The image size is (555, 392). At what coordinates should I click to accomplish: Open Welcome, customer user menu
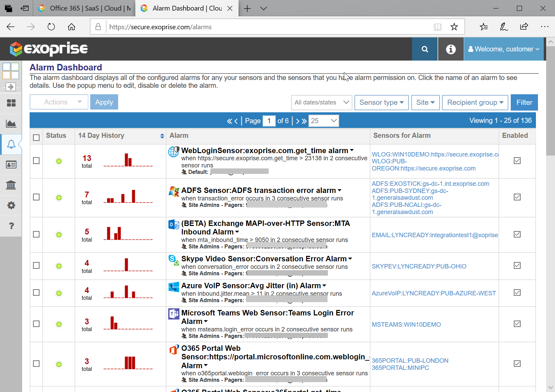(x=504, y=49)
